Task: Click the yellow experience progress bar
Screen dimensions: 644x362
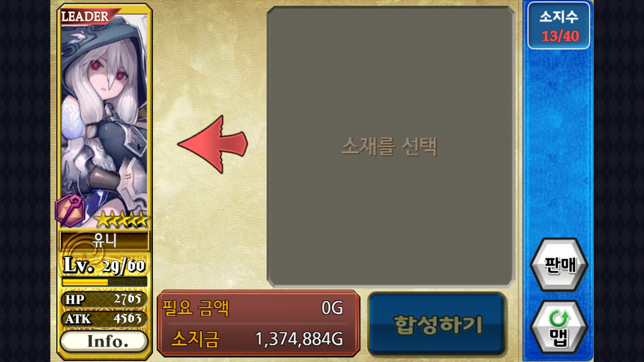Action: pyautogui.click(x=104, y=282)
